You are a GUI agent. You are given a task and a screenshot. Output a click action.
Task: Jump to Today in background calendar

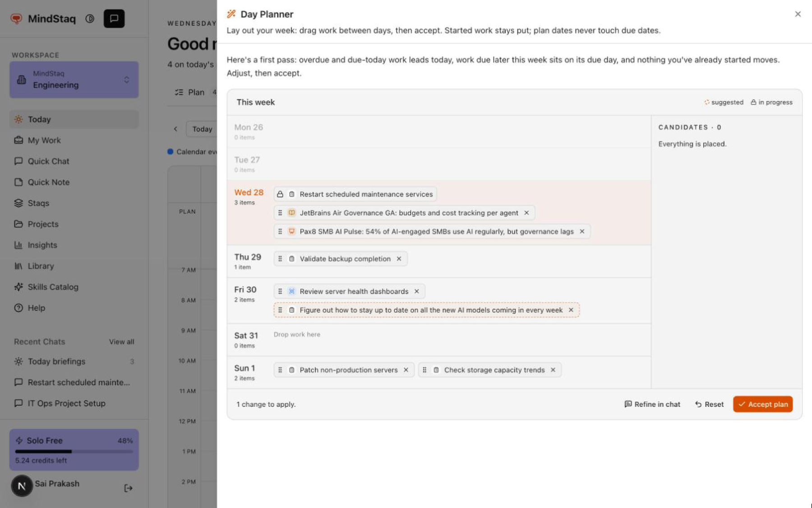click(202, 129)
